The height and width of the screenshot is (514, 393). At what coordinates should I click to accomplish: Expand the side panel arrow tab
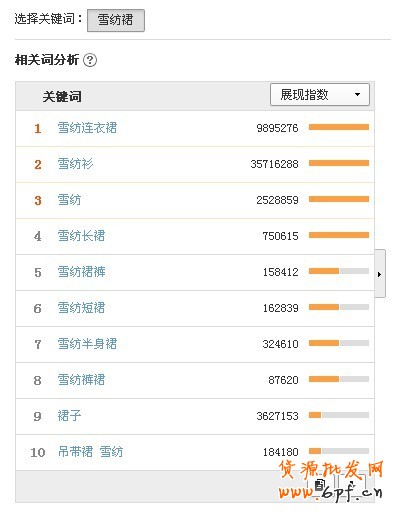pos(380,273)
